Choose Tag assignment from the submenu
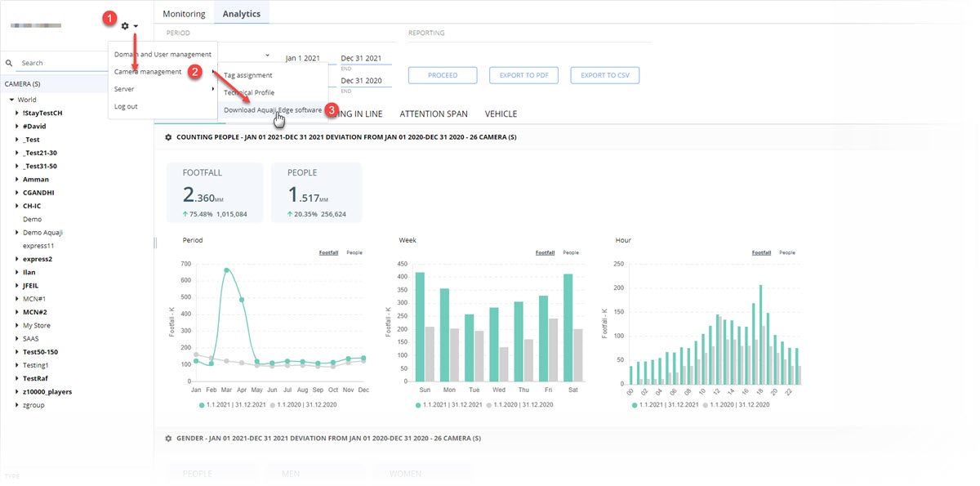Image resolution: width=980 pixels, height=486 pixels. [248, 75]
